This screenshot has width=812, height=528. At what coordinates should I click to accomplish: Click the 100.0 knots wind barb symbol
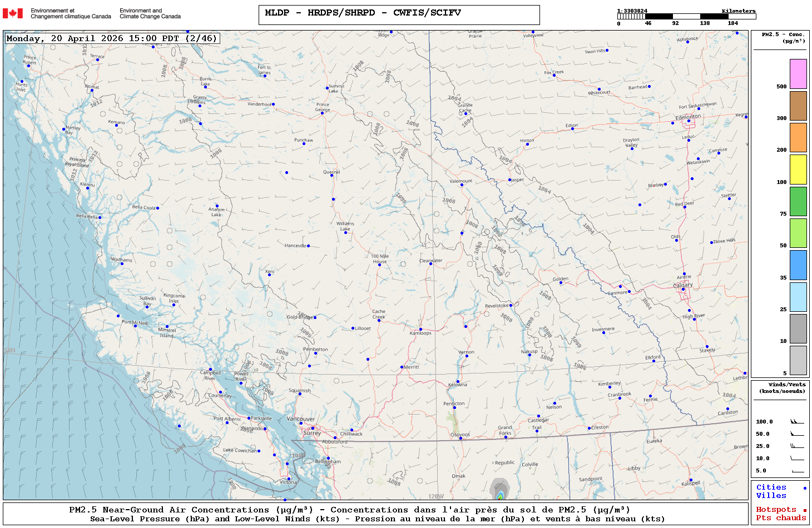(797, 422)
